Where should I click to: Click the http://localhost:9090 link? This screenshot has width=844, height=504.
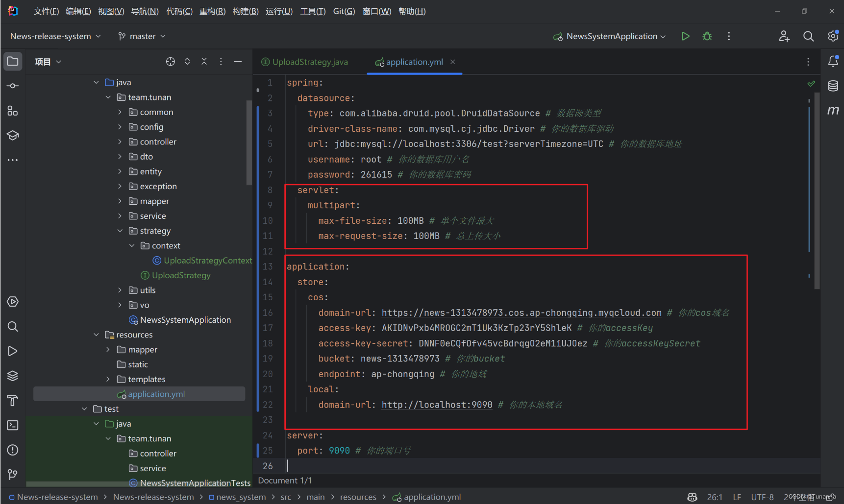point(436,405)
